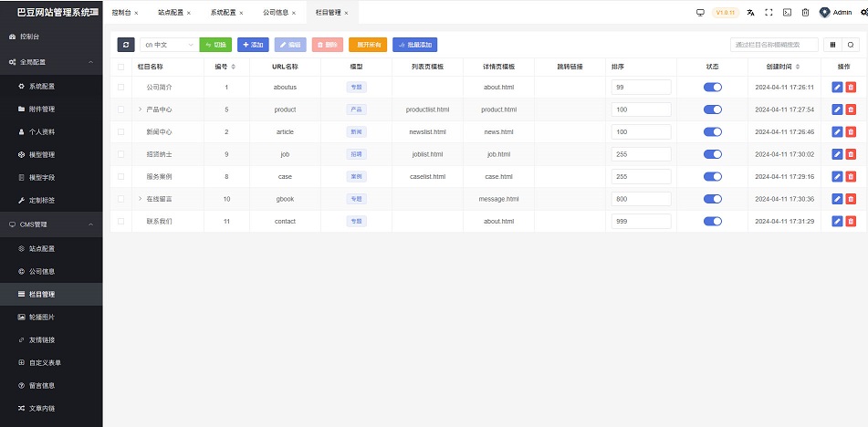Click the refresh table icon button
The image size is (868, 427).
[x=126, y=45]
